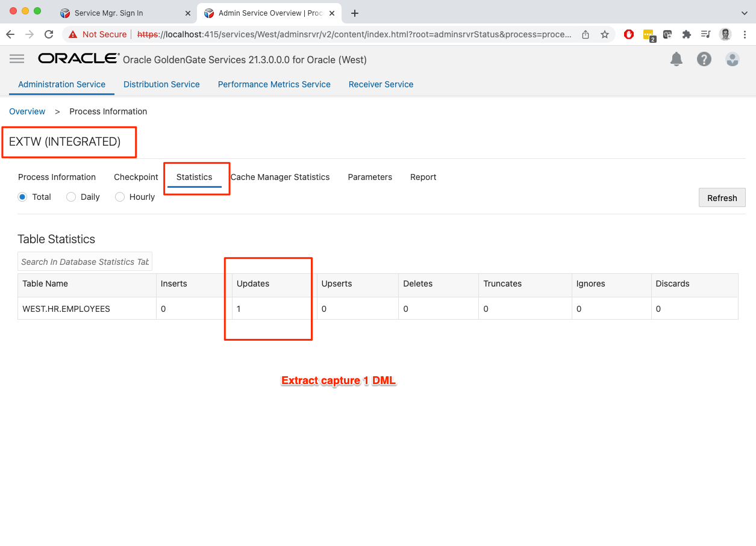Screen dimensions: 756x546
Task: Click the Refresh button
Action: pos(722,198)
